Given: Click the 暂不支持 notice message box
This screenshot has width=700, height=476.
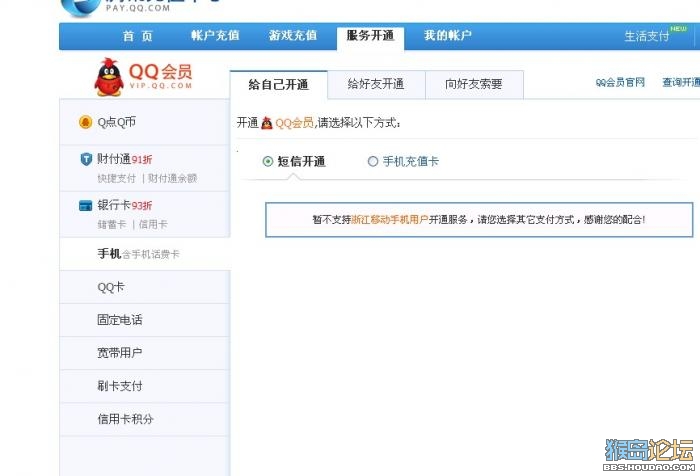Looking at the screenshot, I should tap(479, 220).
